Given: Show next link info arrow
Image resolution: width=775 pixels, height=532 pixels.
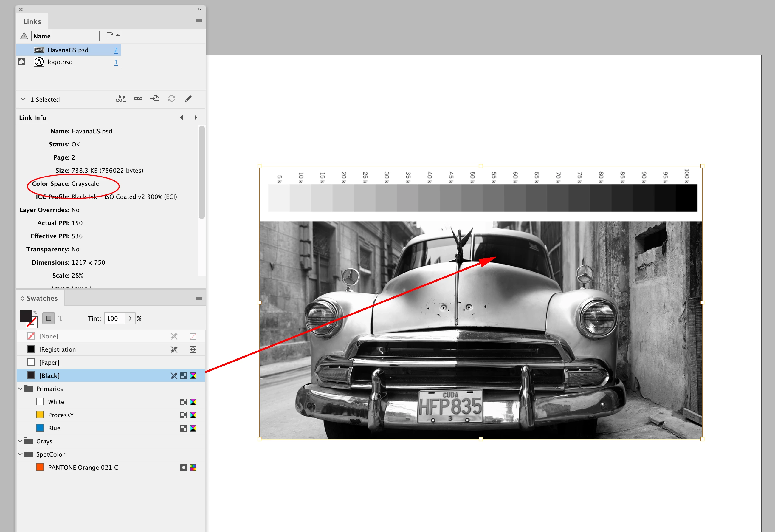Looking at the screenshot, I should 196,118.
